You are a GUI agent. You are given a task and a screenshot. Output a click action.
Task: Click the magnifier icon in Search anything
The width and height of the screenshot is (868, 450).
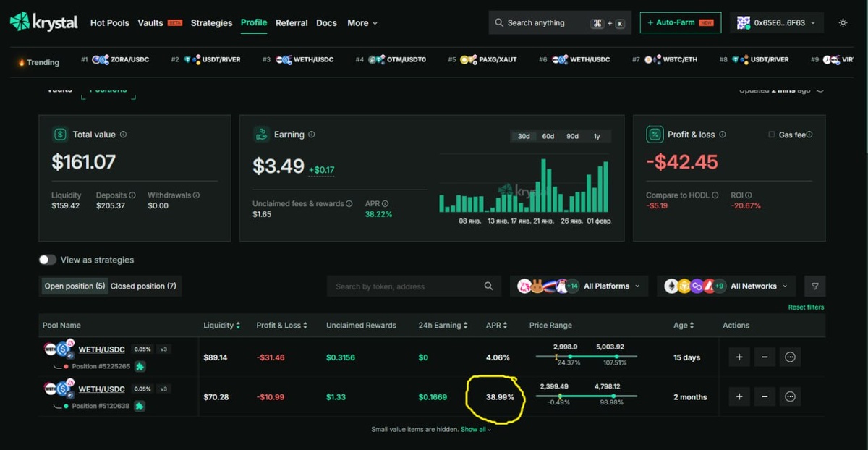tap(499, 22)
